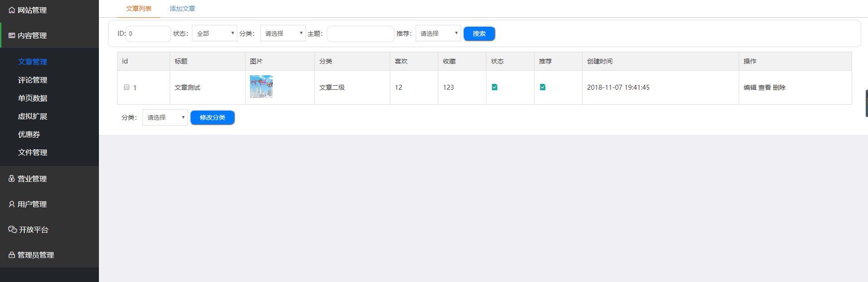Click the money bag icon beside 营业管理
The height and width of the screenshot is (282, 868).
pyautogui.click(x=12, y=179)
